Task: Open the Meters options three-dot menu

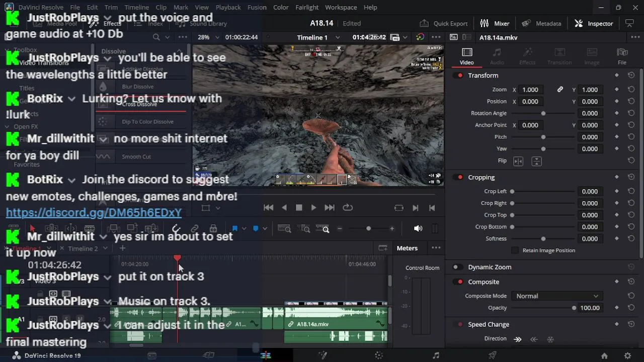Action: click(x=436, y=248)
